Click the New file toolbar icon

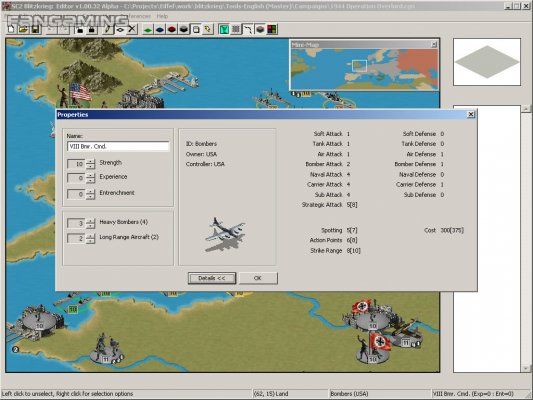click(x=11, y=29)
